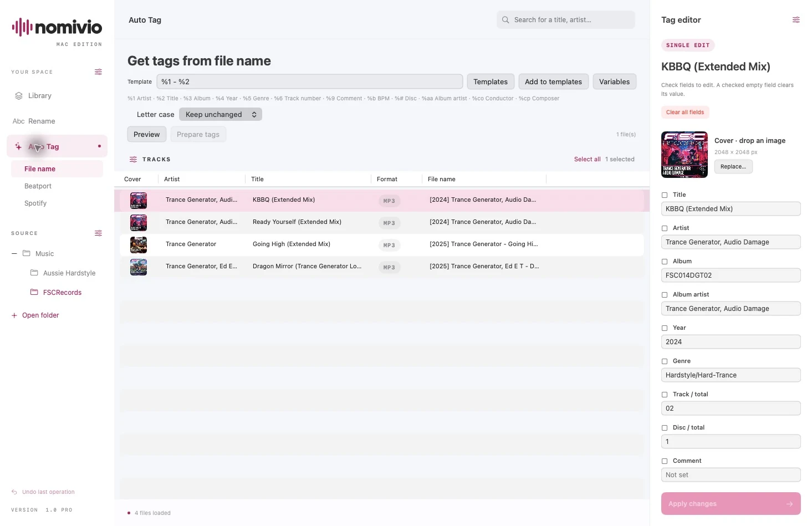
Task: Open the Templates list
Action: [x=491, y=81]
